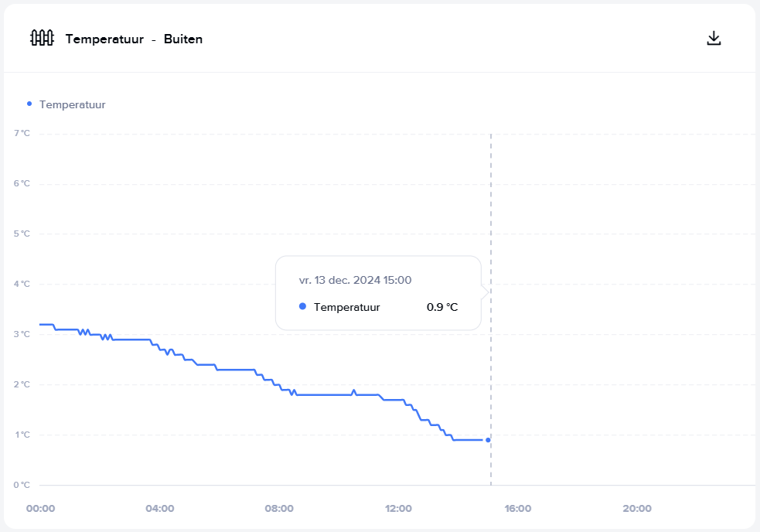Viewport: 760px width, 532px height.
Task: Click the tooltip date 'vr. 13 dec. 2024 15:00'
Action: [356, 281]
